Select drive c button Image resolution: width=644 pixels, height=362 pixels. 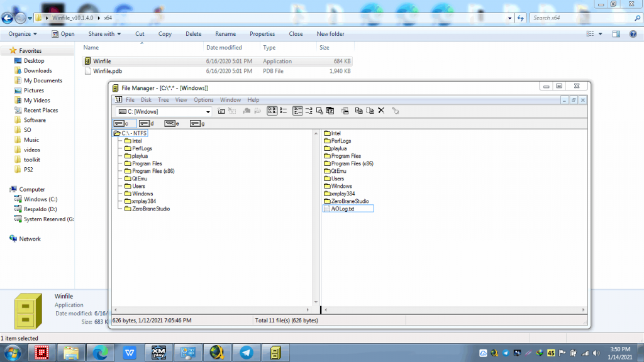click(124, 124)
